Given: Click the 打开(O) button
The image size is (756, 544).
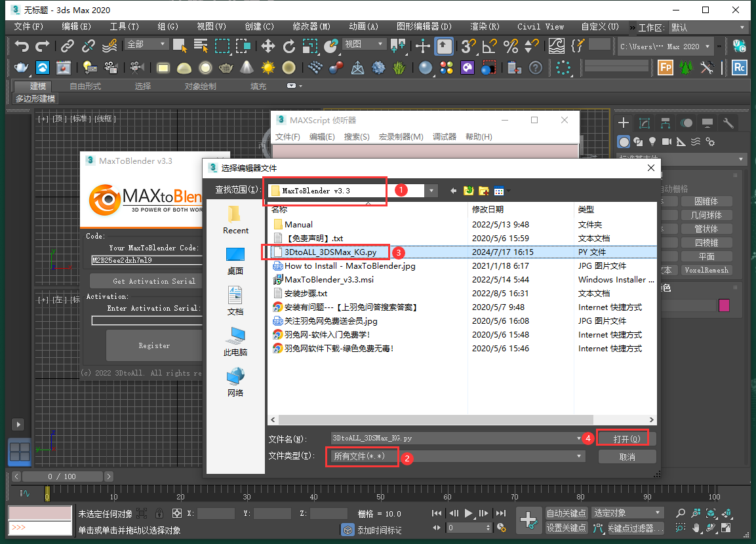Looking at the screenshot, I should pos(627,439).
